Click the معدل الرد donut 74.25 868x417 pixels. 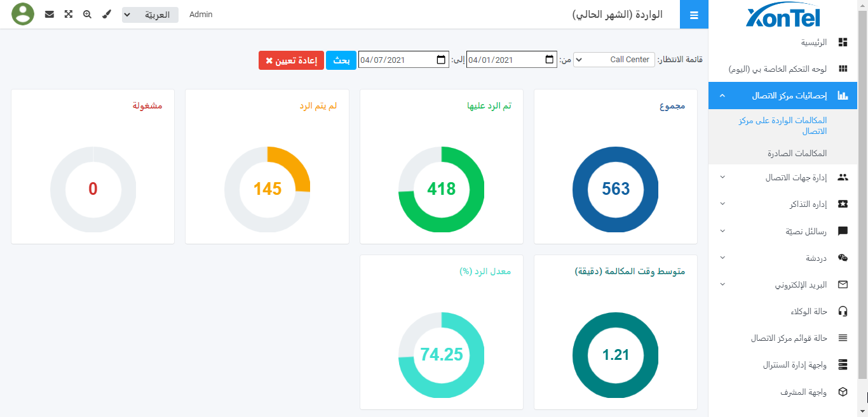441,355
